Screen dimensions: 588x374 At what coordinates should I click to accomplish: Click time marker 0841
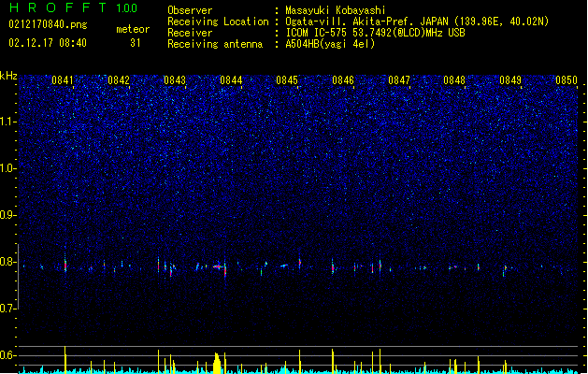(x=63, y=80)
